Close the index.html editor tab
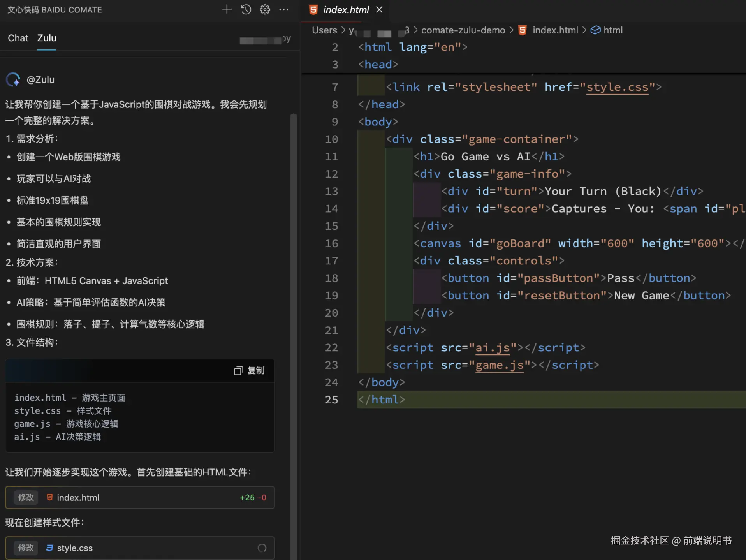 [x=379, y=10]
